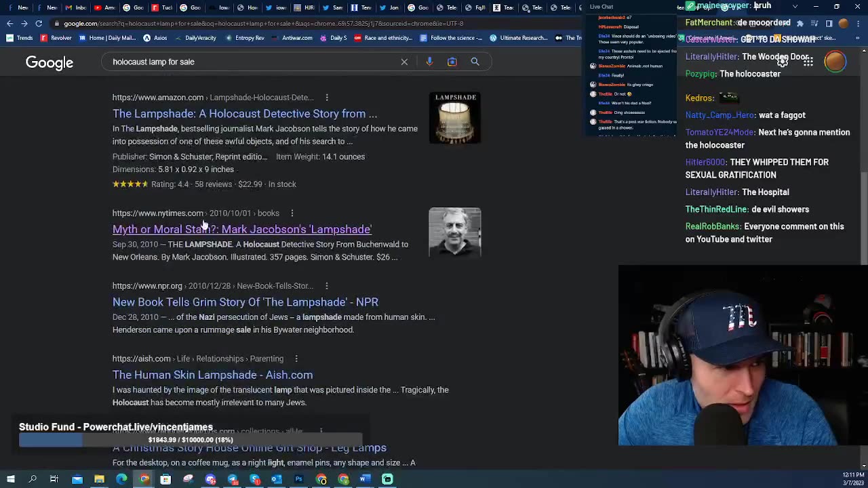Reload the page

click(x=39, y=23)
